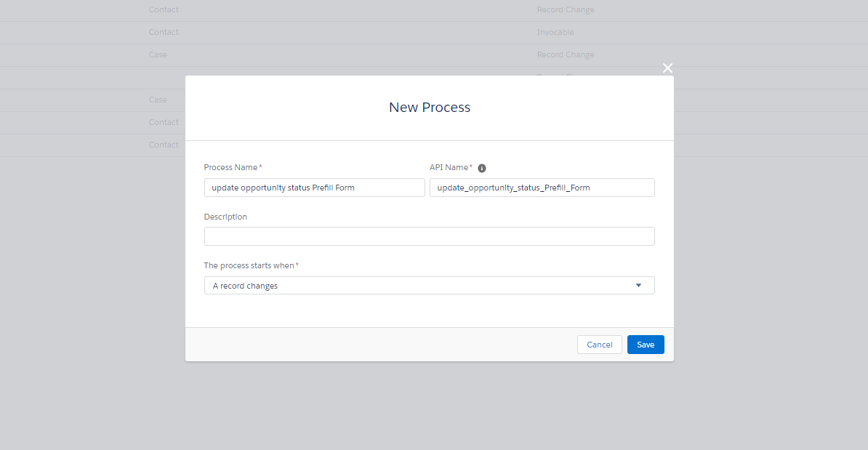Save the new process

(x=646, y=344)
